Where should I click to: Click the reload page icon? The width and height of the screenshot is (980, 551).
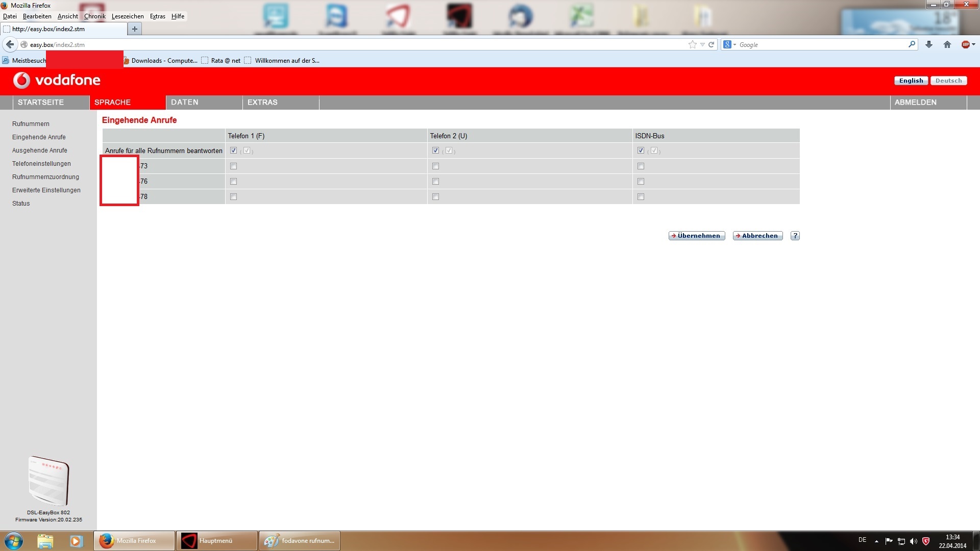(711, 44)
